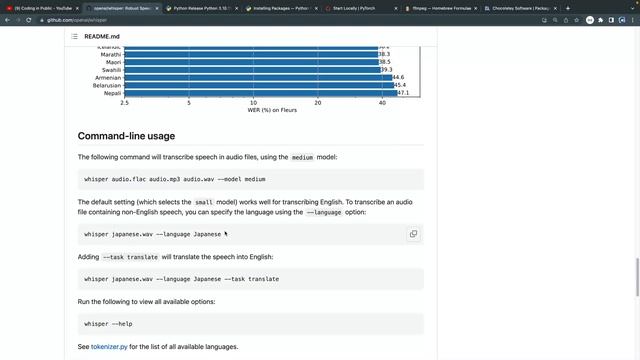Click the lock icon next to github.com

[42, 20]
